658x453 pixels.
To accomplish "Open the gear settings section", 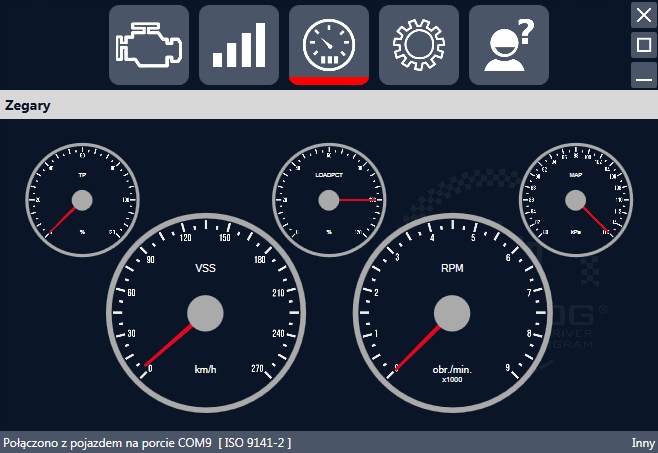I will coord(419,45).
